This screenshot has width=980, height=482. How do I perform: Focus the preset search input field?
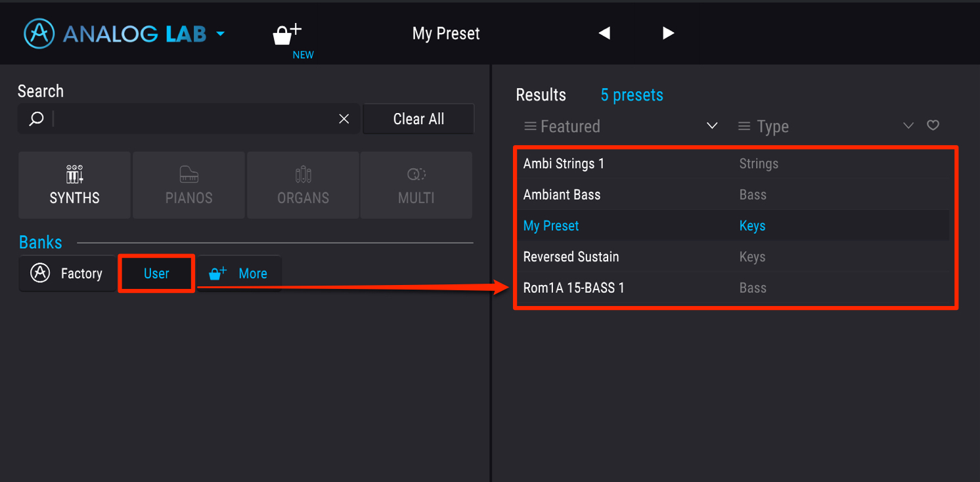(194, 119)
